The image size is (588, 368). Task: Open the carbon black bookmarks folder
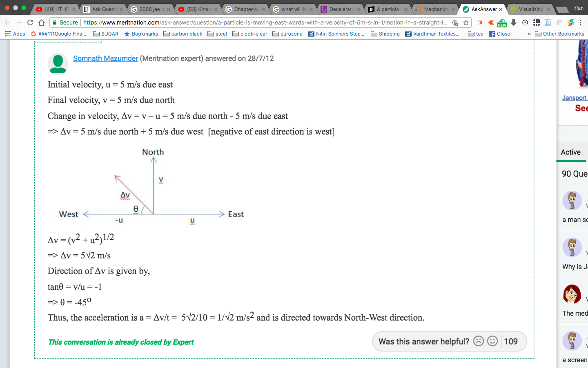[x=183, y=34]
